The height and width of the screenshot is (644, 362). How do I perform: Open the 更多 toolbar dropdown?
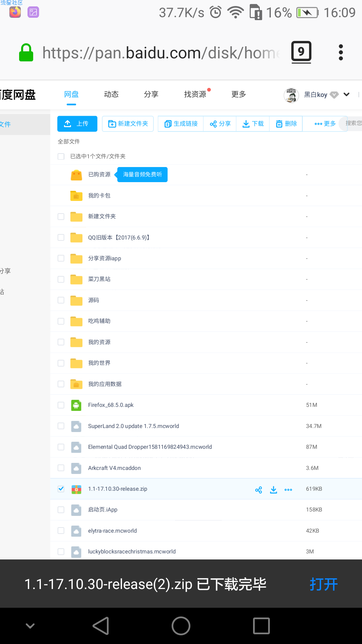point(325,124)
